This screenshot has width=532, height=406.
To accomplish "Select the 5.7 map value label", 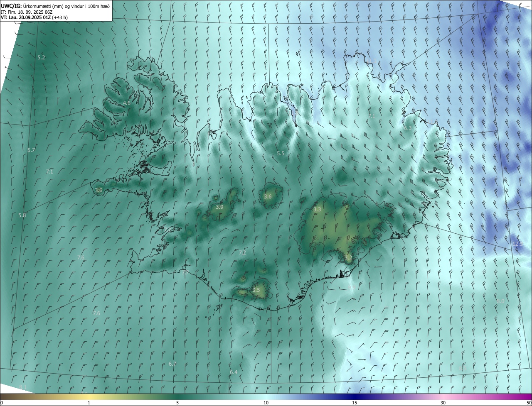I will tap(31, 150).
